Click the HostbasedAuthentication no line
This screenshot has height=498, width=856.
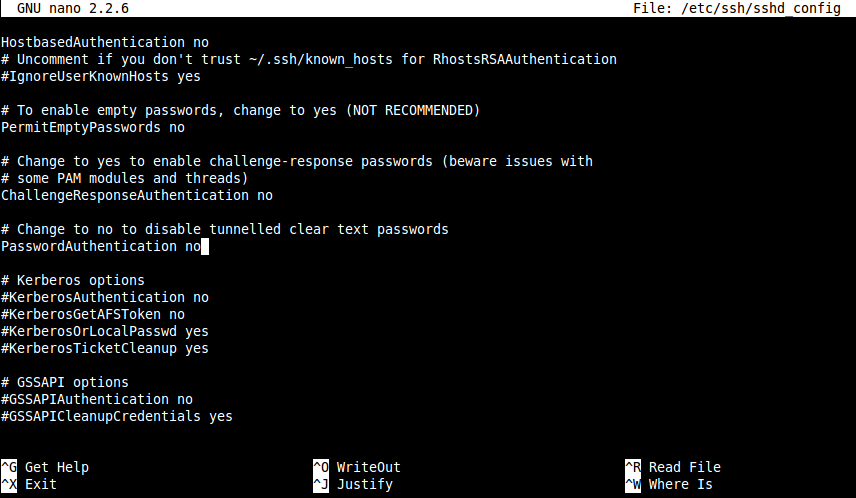105,43
